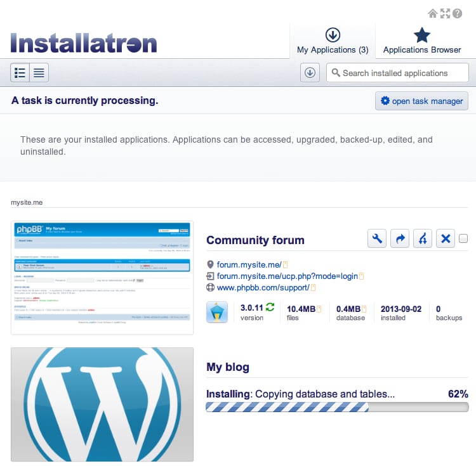Screen dimensions: 476x466
Task: Click the 10.4MB files value
Action: pyautogui.click(x=301, y=309)
